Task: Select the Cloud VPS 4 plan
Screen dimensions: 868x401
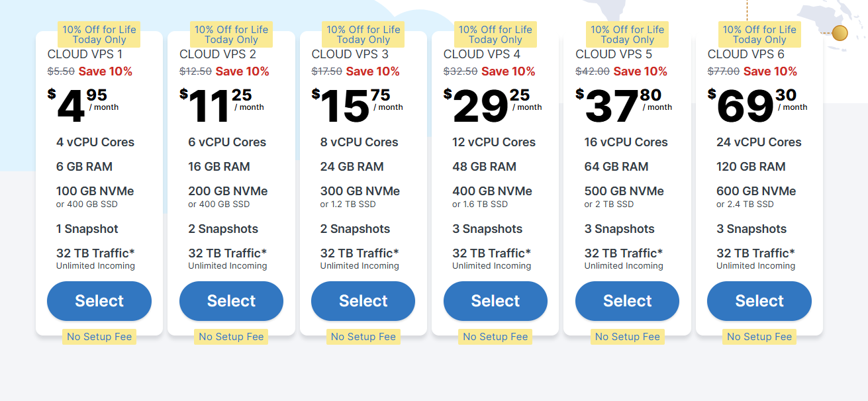Action: pyautogui.click(x=495, y=301)
